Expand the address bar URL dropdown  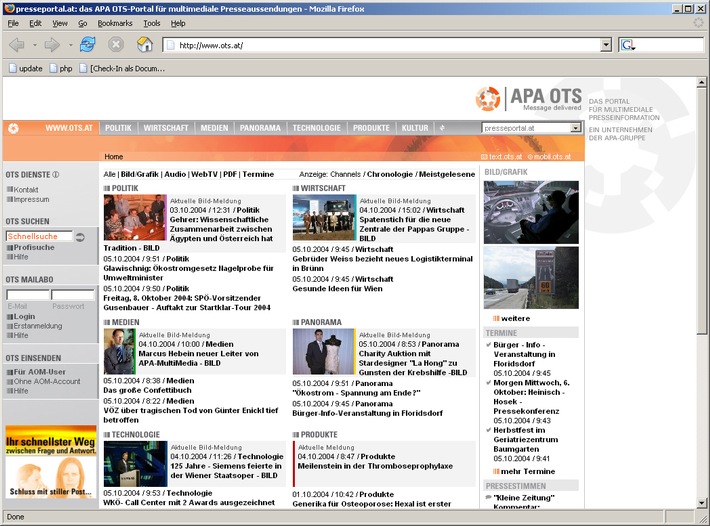coord(605,45)
